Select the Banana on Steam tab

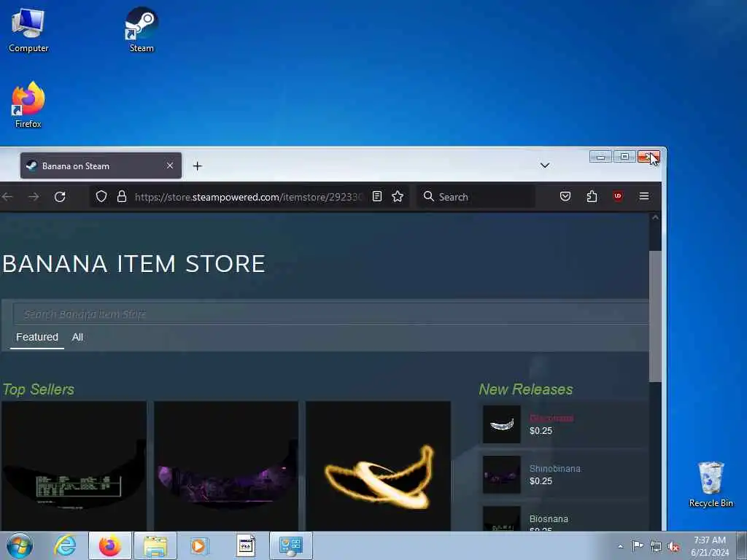(x=101, y=166)
